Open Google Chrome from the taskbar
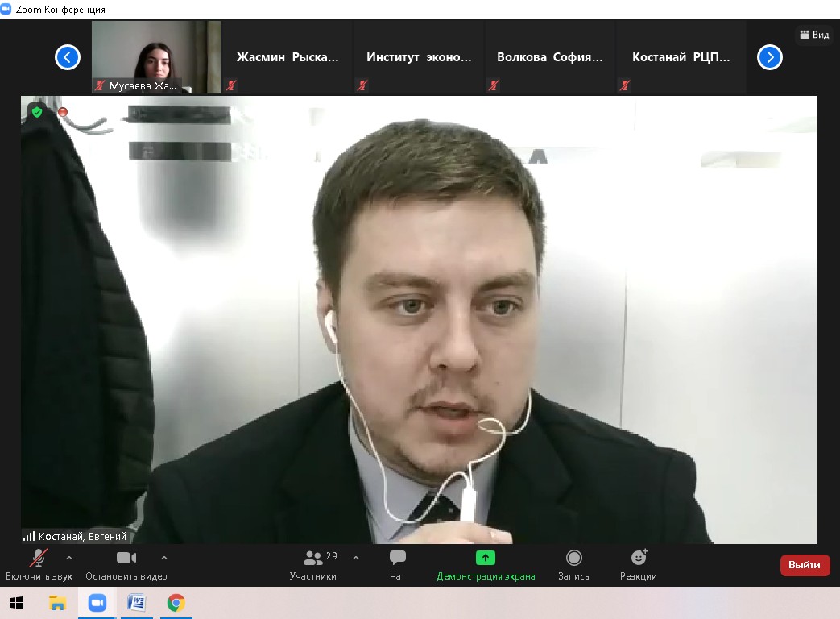 [x=176, y=603]
